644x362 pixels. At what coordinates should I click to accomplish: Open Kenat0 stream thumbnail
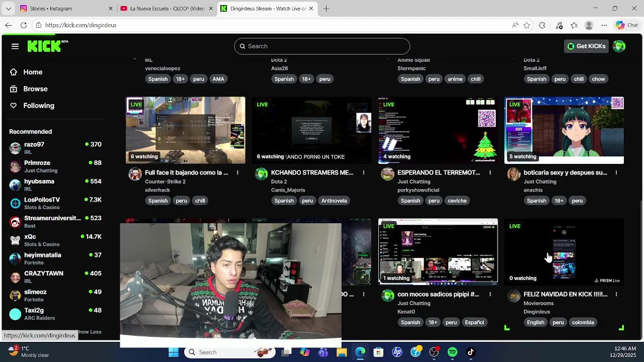point(438,252)
